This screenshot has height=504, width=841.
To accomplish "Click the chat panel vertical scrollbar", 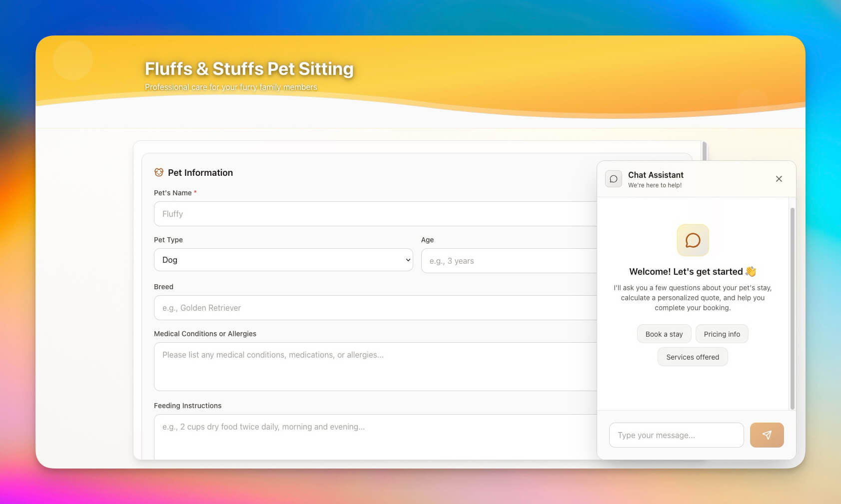I will click(792, 308).
